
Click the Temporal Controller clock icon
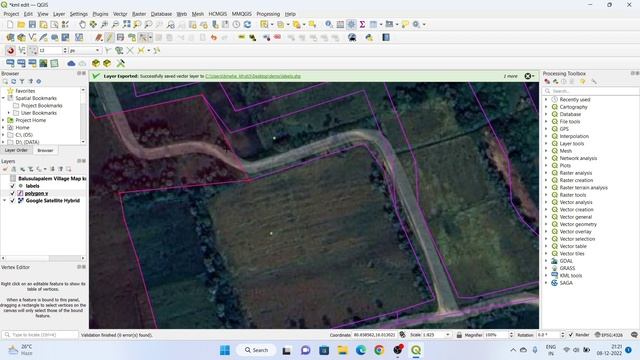point(236,24)
